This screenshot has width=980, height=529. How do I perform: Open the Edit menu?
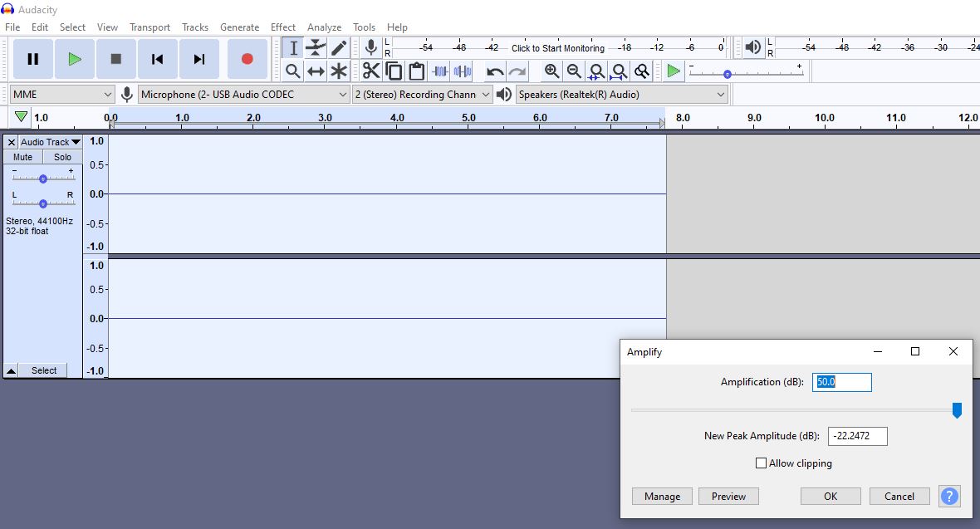[39, 27]
